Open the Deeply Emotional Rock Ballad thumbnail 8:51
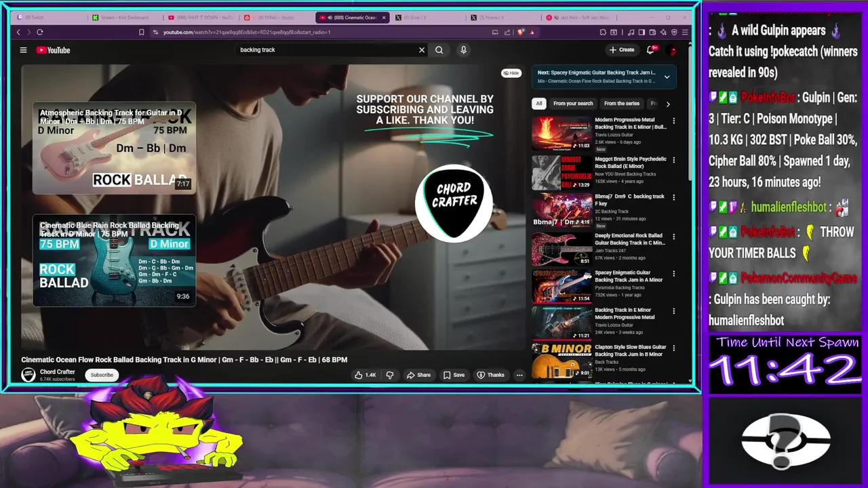The image size is (868, 488). point(561,248)
